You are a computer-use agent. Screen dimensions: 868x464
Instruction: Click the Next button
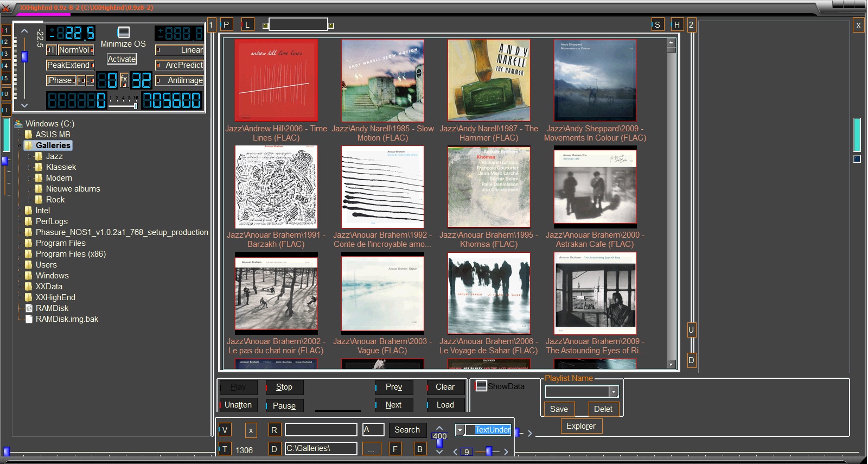point(394,405)
